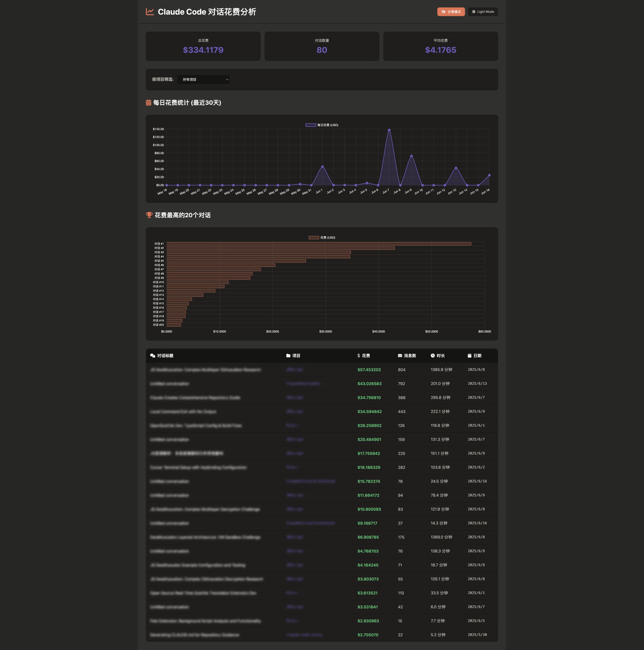Click the 对话 #5 bar in chart

click(x=236, y=261)
